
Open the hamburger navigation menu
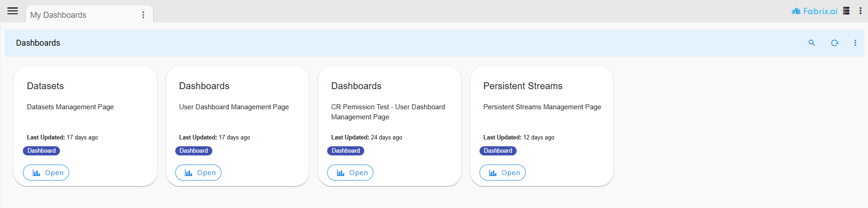[x=13, y=11]
